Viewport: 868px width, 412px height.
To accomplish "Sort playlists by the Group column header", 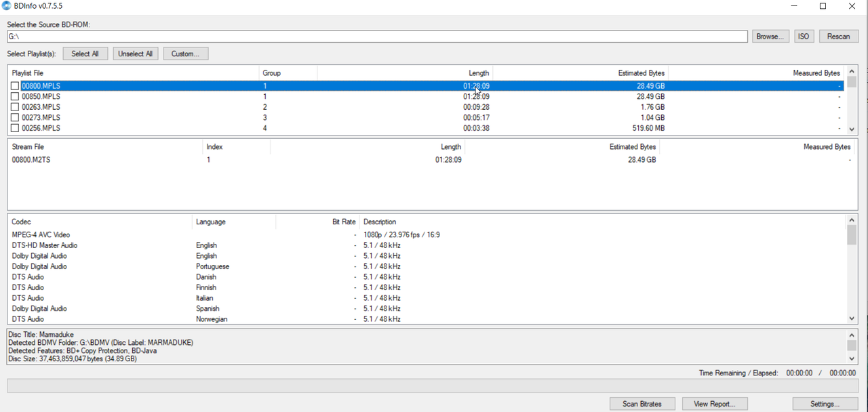I will pyautogui.click(x=288, y=73).
